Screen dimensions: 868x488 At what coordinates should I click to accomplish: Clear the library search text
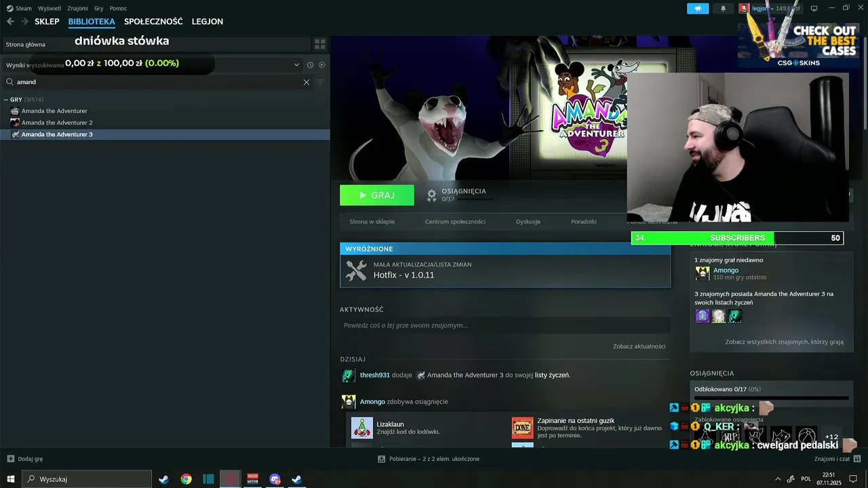point(307,82)
